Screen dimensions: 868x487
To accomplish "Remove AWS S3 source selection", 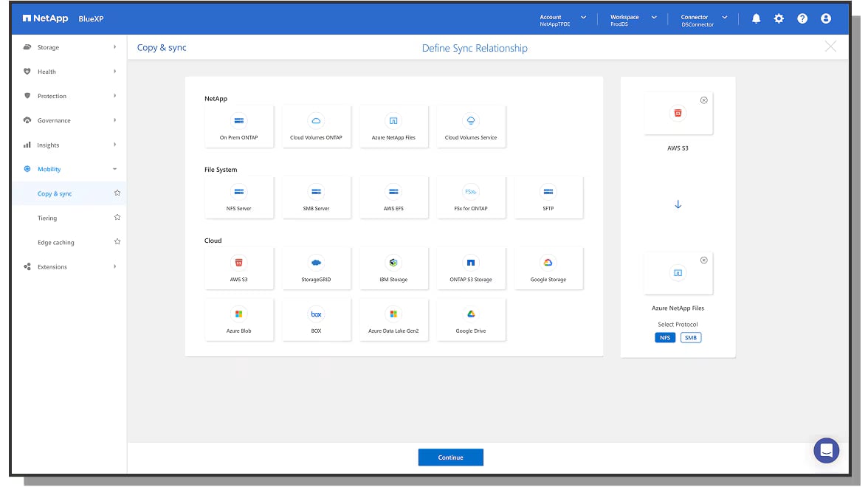I will pos(704,100).
